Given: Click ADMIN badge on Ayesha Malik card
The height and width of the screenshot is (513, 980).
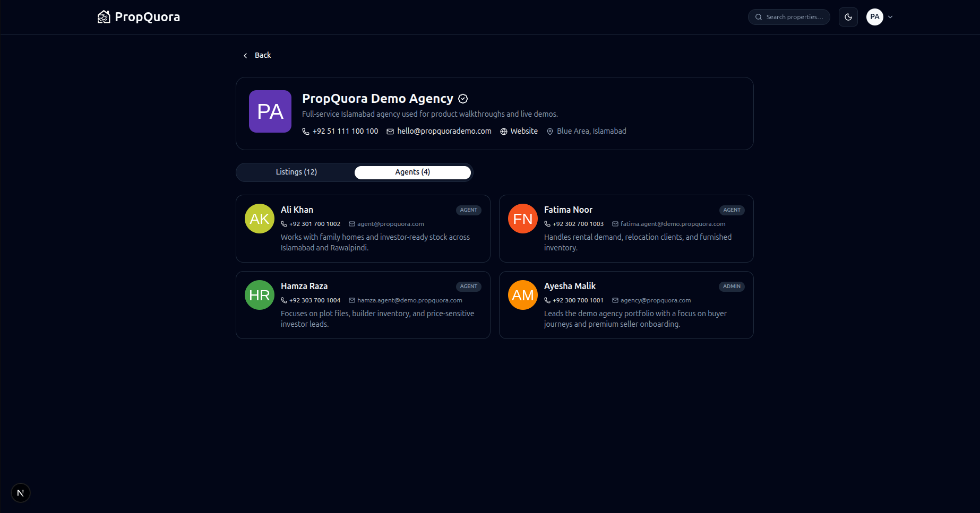Looking at the screenshot, I should (732, 286).
